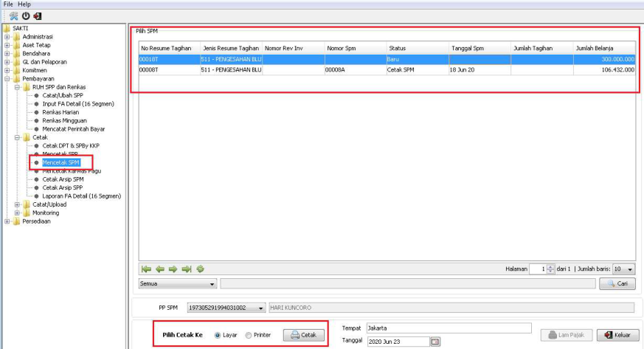Viewport: 644px width, 349px height.
Task: Expand the Administrasi tree folder
Action: coord(7,36)
